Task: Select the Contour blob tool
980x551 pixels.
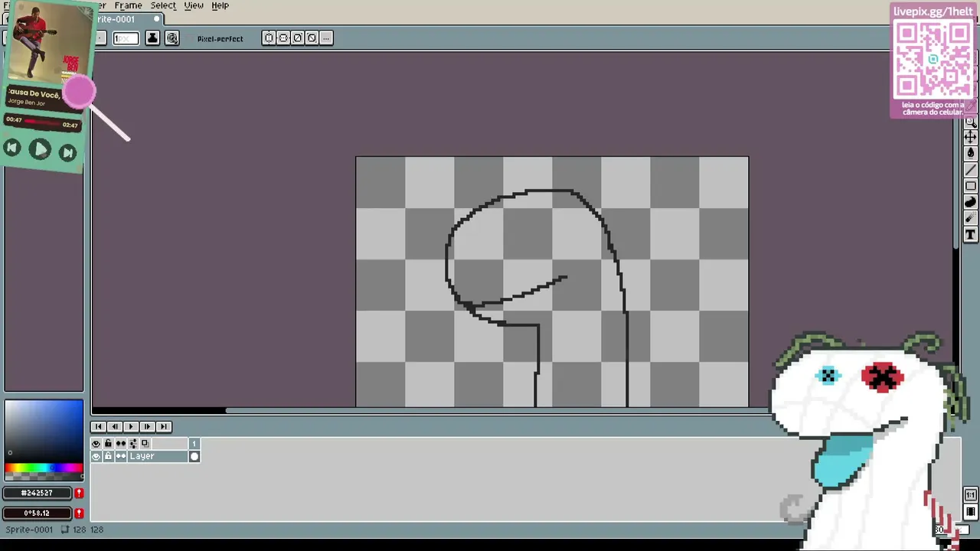Action: [x=970, y=202]
